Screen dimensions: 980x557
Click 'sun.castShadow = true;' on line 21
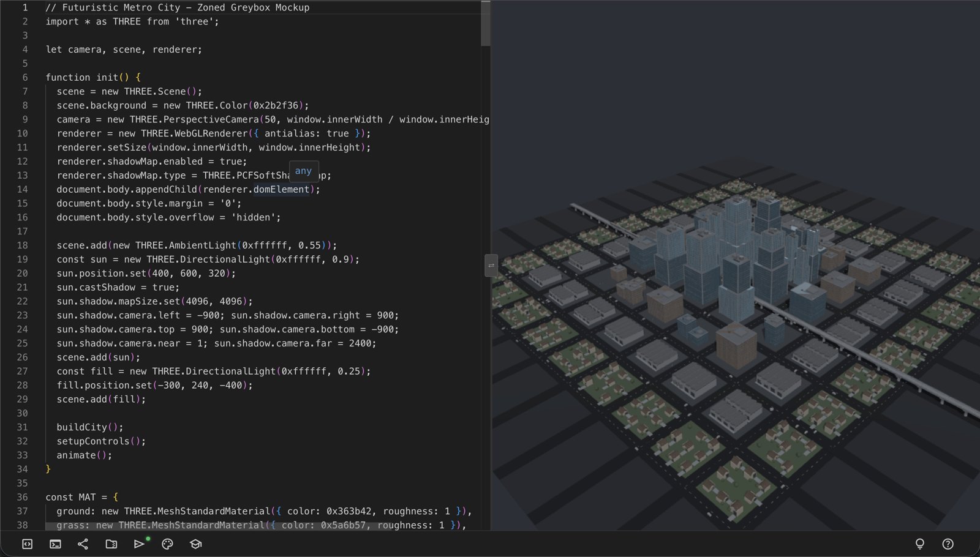[118, 287]
